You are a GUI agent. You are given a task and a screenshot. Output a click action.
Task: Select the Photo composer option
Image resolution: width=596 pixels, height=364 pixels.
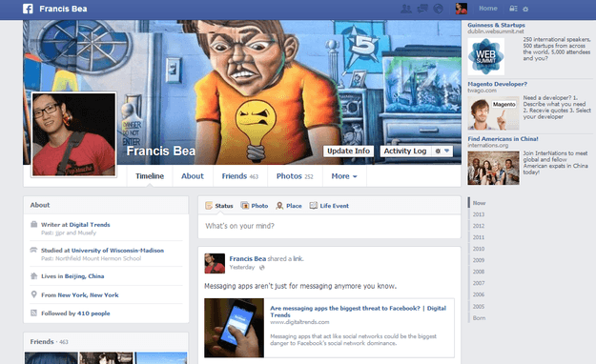255,206
